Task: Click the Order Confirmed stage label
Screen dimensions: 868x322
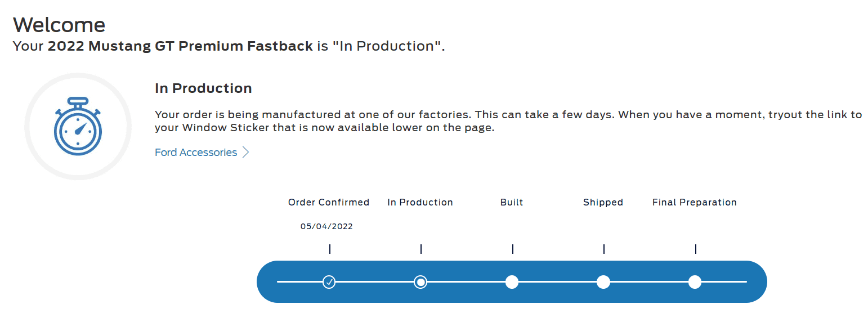Action: [329, 202]
